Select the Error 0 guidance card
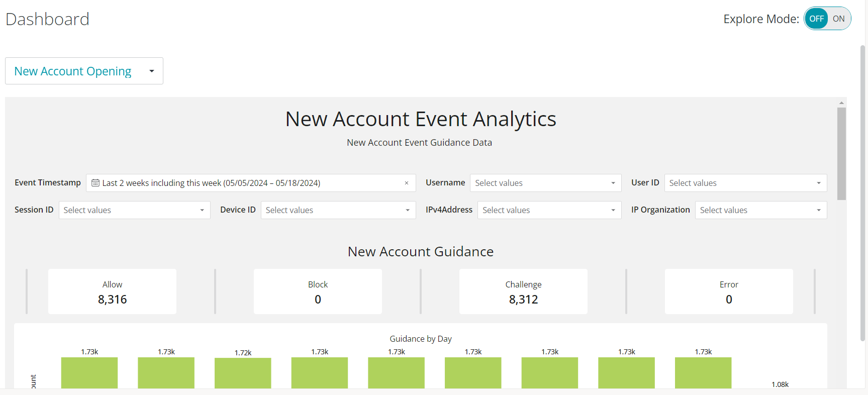This screenshot has width=868, height=395. (x=729, y=291)
